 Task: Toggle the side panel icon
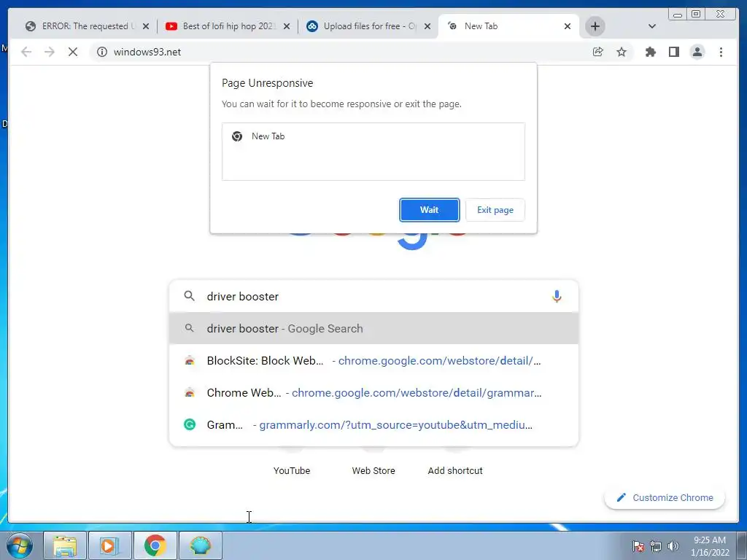tap(673, 52)
